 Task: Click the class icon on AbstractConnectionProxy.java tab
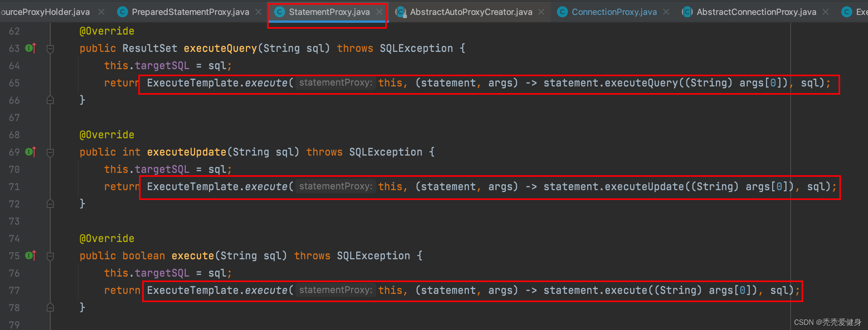click(x=687, y=12)
